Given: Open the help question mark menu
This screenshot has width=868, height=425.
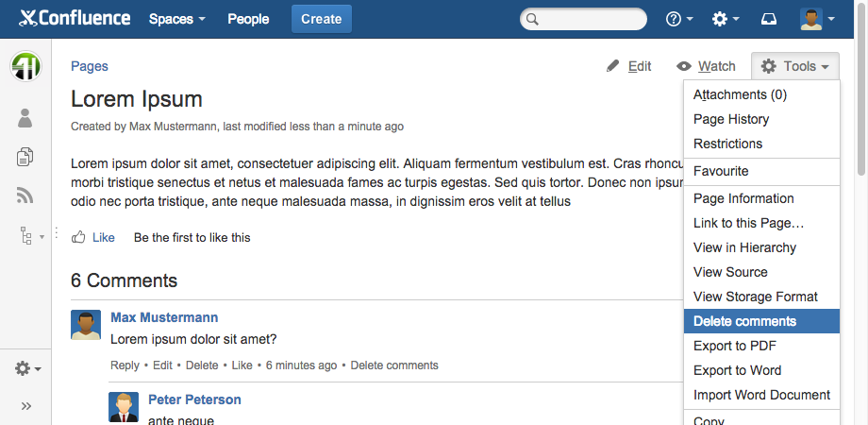Looking at the screenshot, I should [x=678, y=19].
